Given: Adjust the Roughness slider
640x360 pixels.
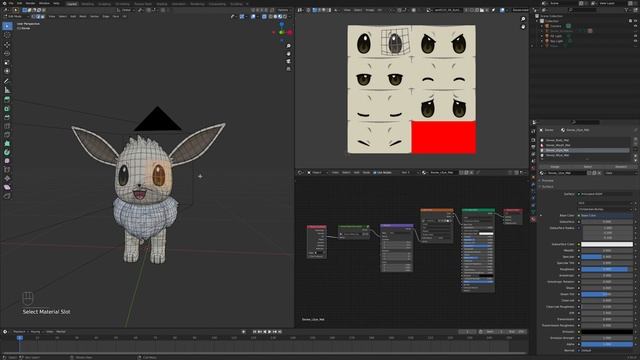Looking at the screenshot, I should click(x=607, y=269).
